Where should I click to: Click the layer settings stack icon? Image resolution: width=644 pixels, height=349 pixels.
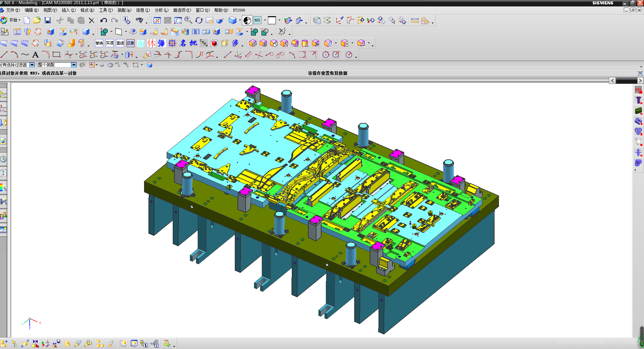316,20
